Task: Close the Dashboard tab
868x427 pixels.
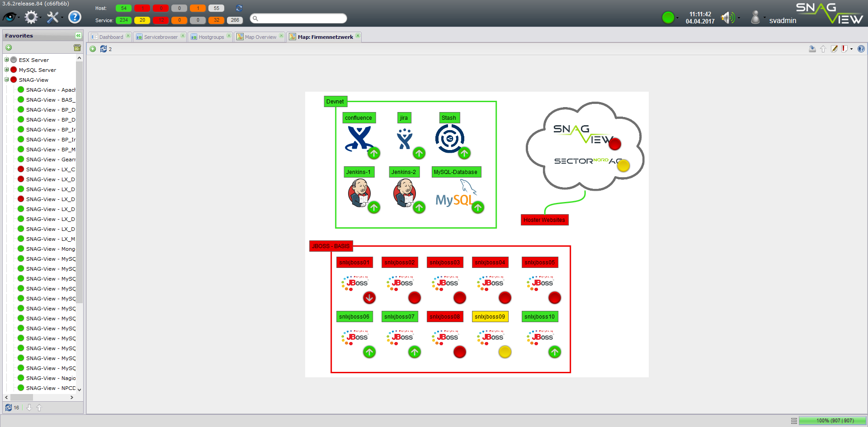Action: 128,36
